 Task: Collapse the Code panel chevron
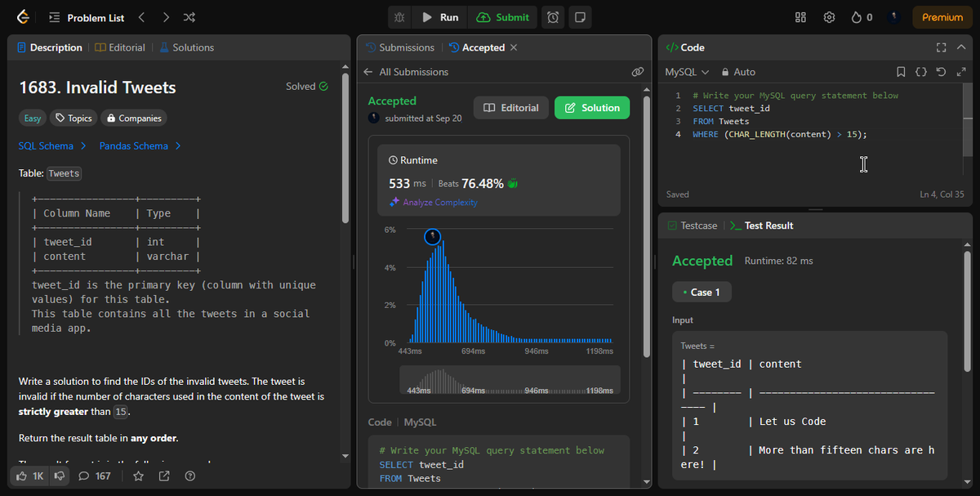point(960,47)
